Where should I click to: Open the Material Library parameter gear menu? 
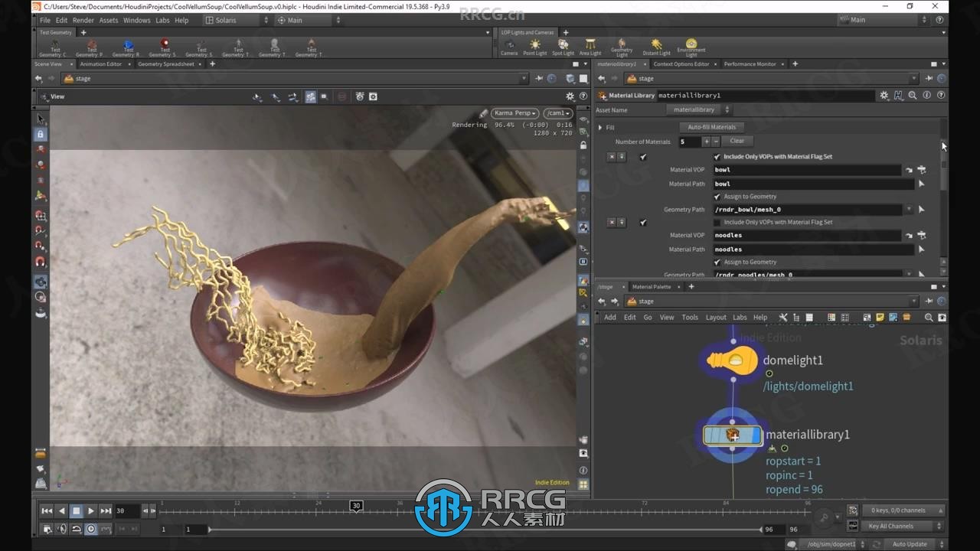(884, 96)
